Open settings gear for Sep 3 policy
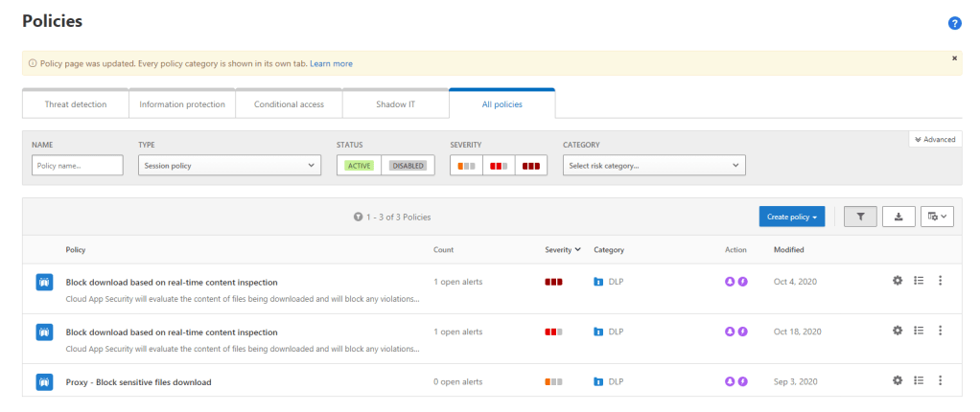 (898, 380)
